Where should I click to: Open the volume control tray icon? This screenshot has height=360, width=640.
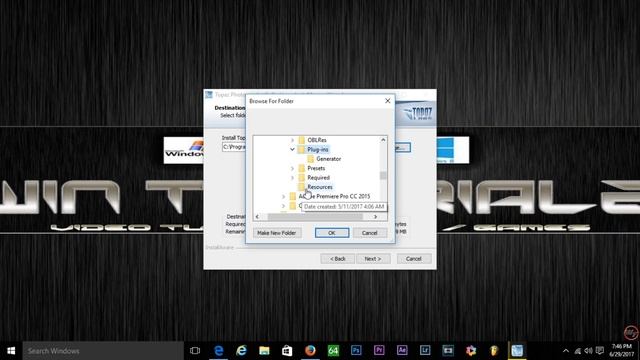(x=588, y=351)
